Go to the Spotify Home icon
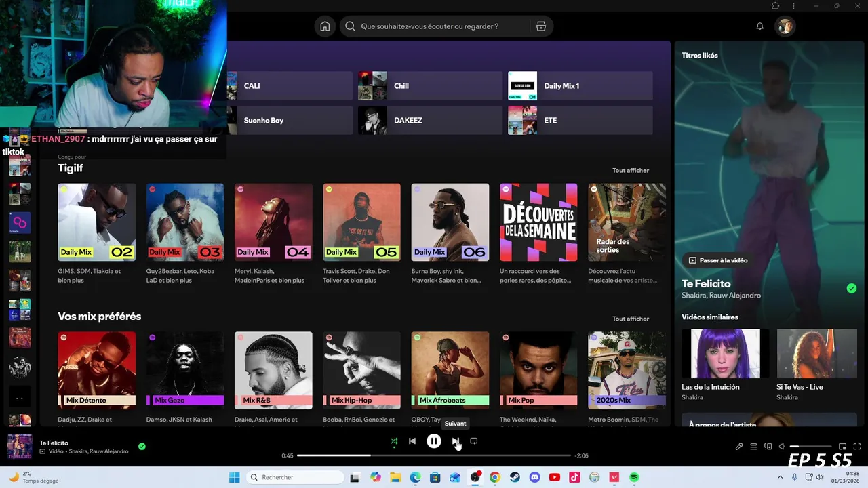The height and width of the screenshot is (488, 868). pos(325,26)
